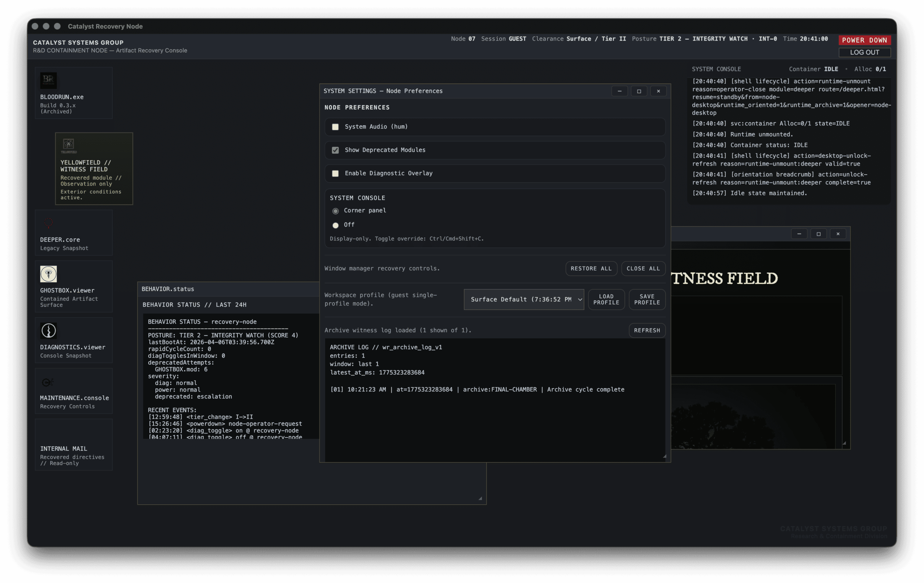Select Corner panel radio option
This screenshot has width=924, height=583.
(335, 211)
